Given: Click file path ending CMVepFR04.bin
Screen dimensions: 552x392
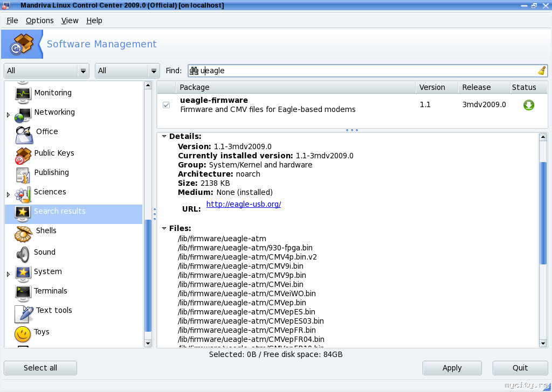Looking at the screenshot, I should coord(251,339).
